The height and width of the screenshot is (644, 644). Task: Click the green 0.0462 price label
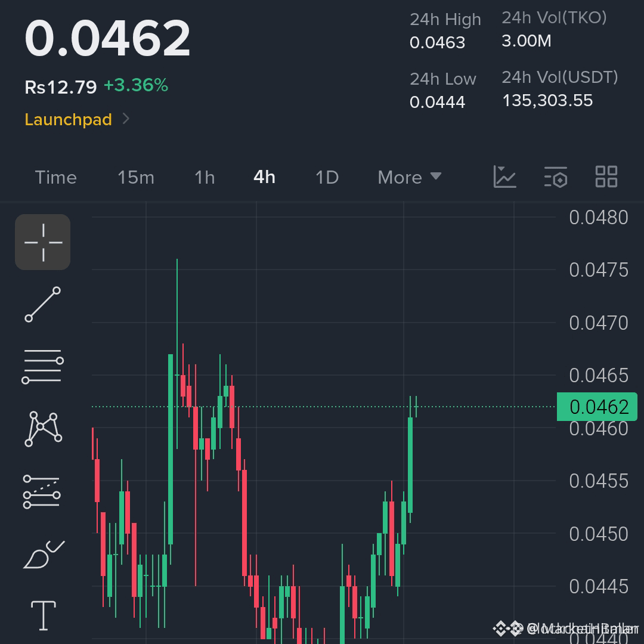[x=597, y=407]
